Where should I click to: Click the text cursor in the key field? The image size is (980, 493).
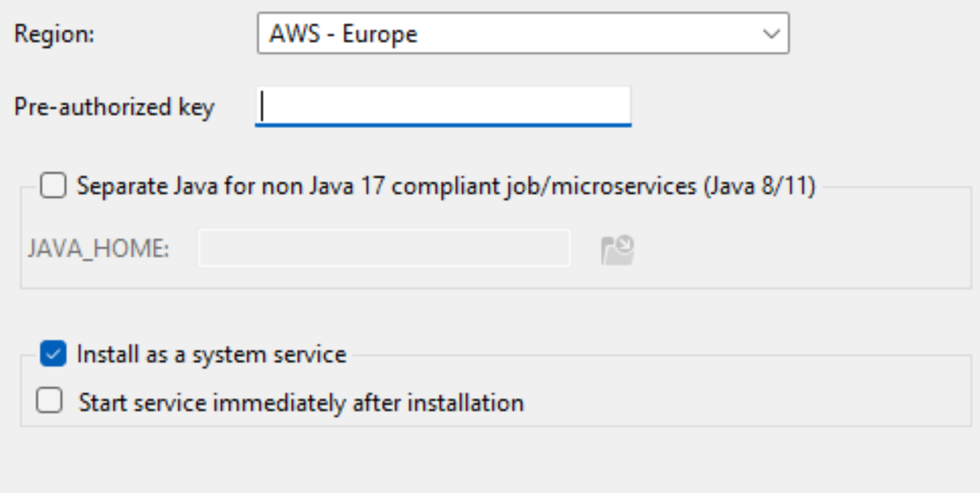pyautogui.click(x=263, y=105)
